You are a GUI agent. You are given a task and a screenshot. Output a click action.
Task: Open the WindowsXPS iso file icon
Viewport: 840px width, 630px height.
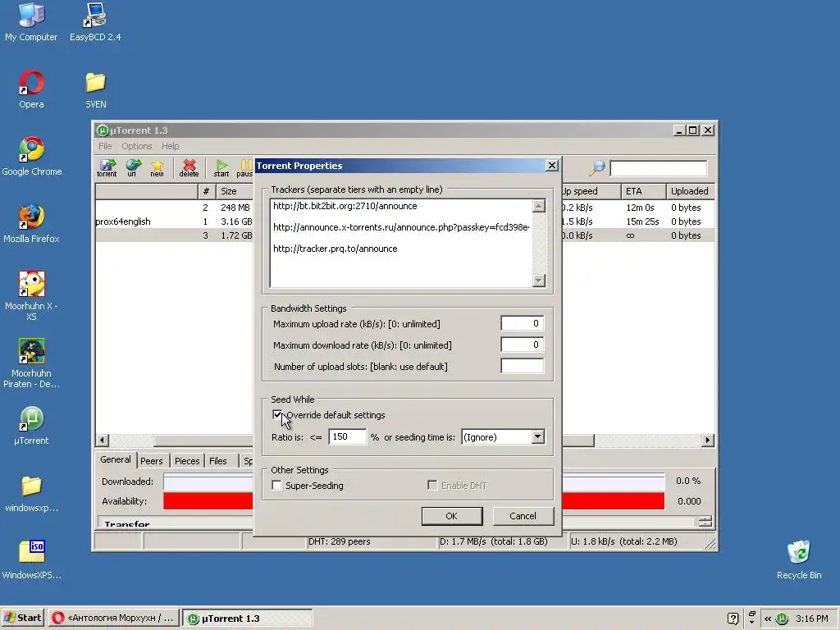pos(31,560)
